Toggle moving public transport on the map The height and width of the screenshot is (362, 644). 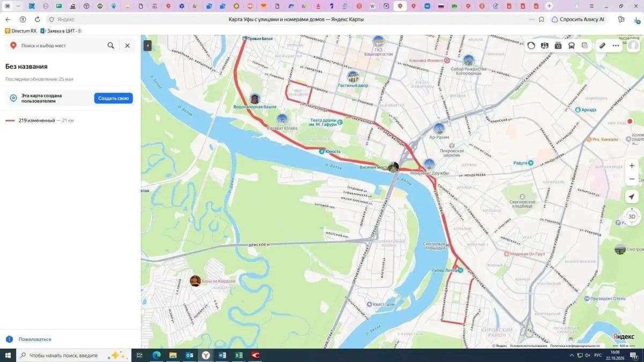572,46
